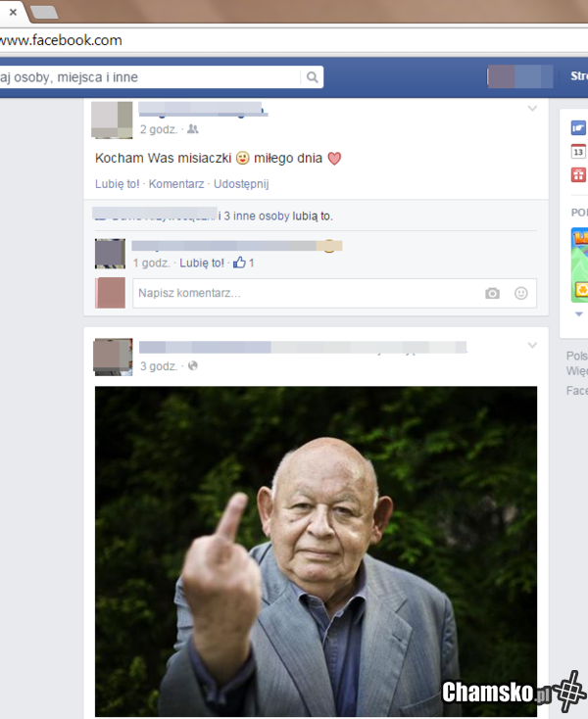Click the blue pages icon in sidebar
The height and width of the screenshot is (719, 588).
578,127
